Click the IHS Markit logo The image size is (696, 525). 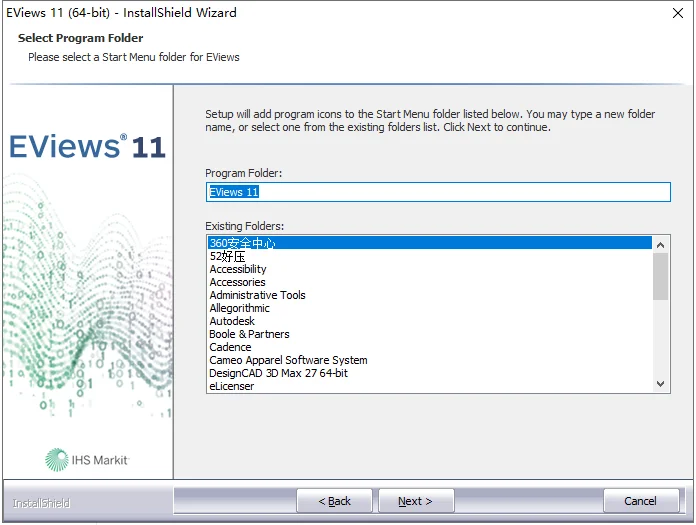click(x=87, y=459)
